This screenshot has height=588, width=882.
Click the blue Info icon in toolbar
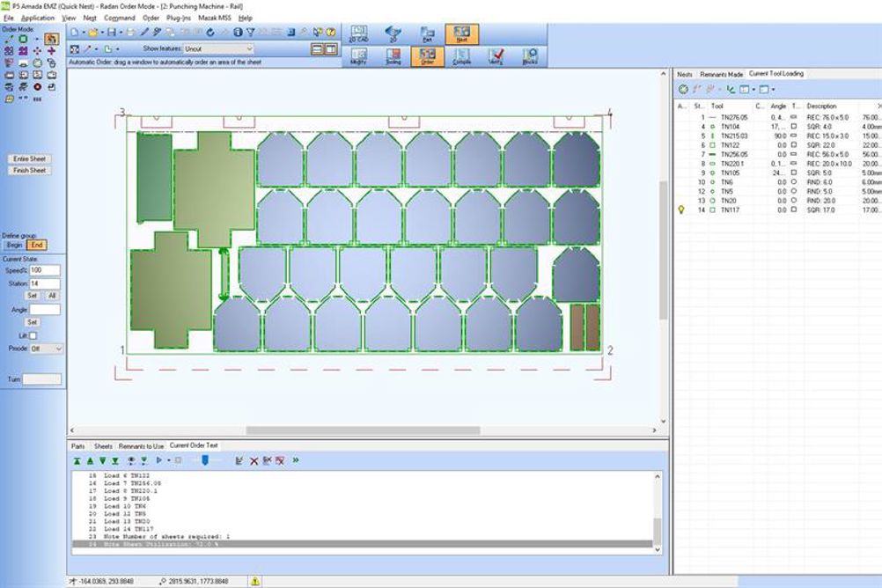click(238, 33)
